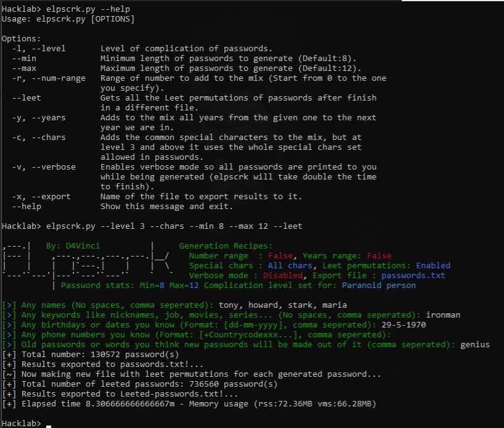This screenshot has width=504, height=428.
Task: Click the 'Any keywords like nicknames' prompt
Action: (221, 315)
